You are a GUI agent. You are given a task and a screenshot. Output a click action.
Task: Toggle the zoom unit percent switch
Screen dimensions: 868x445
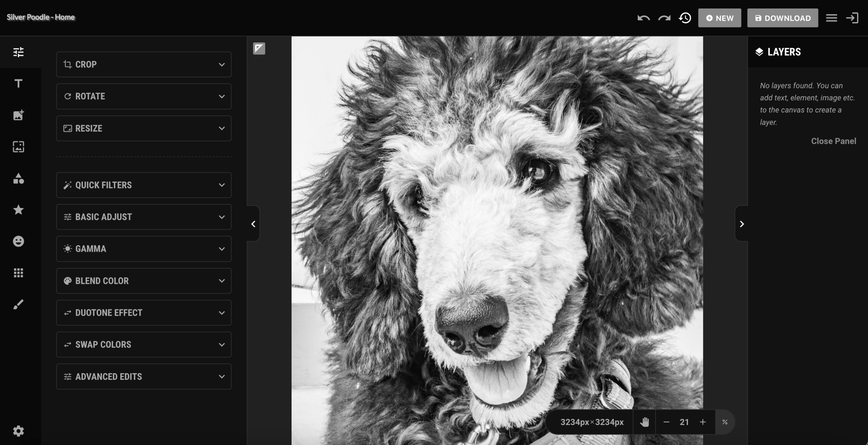pos(725,422)
